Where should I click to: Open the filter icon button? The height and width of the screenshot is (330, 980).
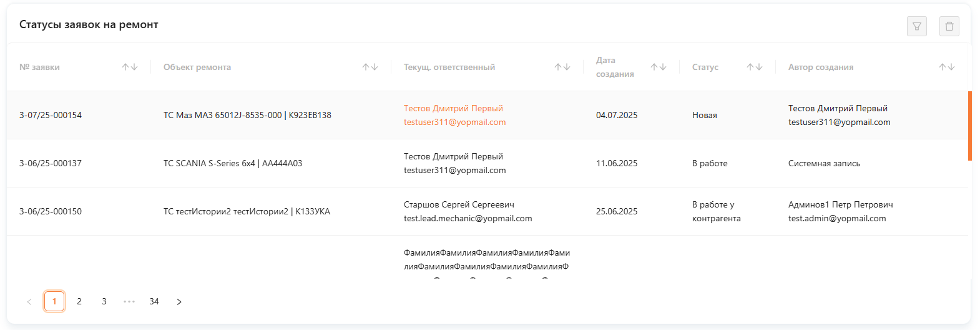[x=917, y=26]
